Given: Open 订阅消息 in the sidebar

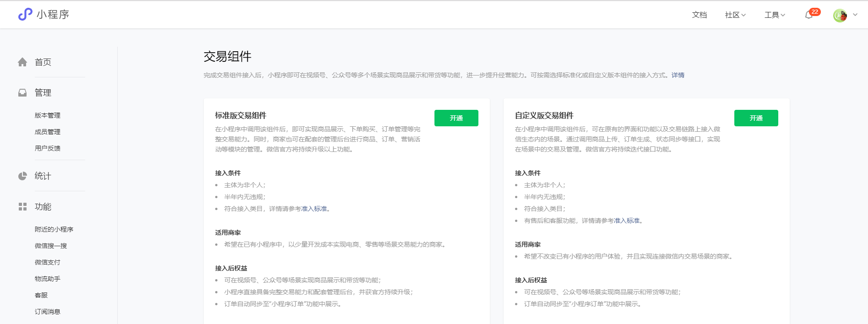Looking at the screenshot, I should point(48,312).
